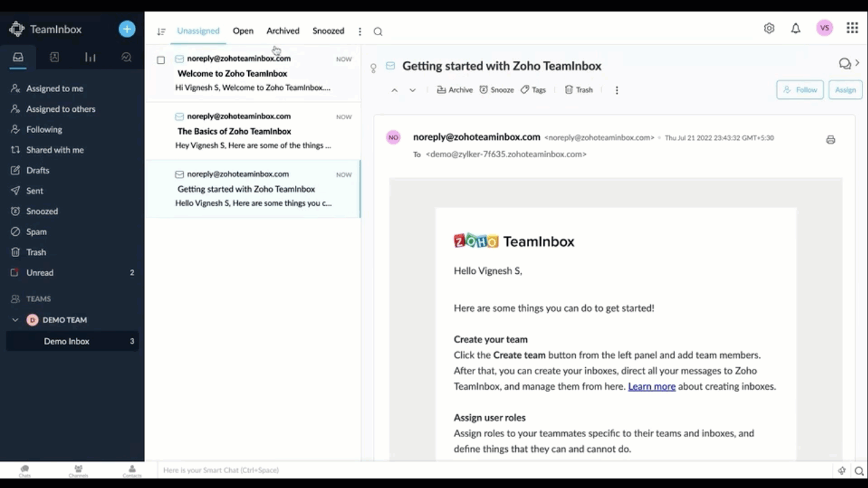Viewport: 868px width, 488px height.
Task: Open Channels in the bottom bar
Action: click(78, 470)
